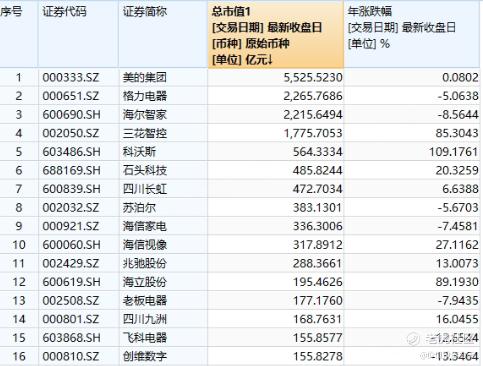Select stock code 603486.SH cell
This screenshot has width=483, height=366.
(78, 152)
